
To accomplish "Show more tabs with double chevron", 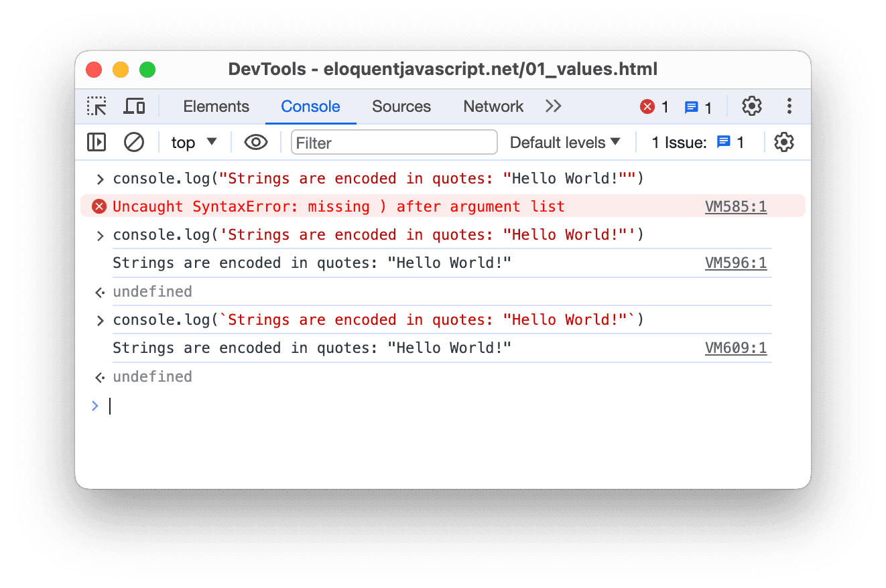I will click(x=553, y=106).
